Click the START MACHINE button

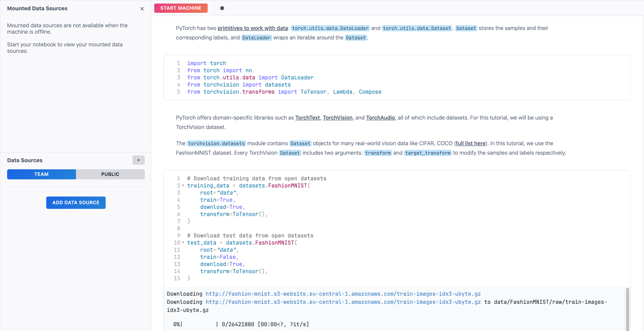click(x=181, y=8)
